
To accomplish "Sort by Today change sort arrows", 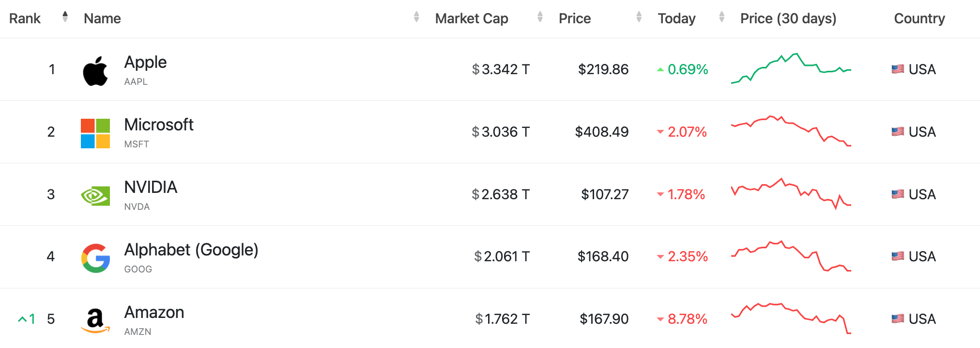I will coord(721,17).
